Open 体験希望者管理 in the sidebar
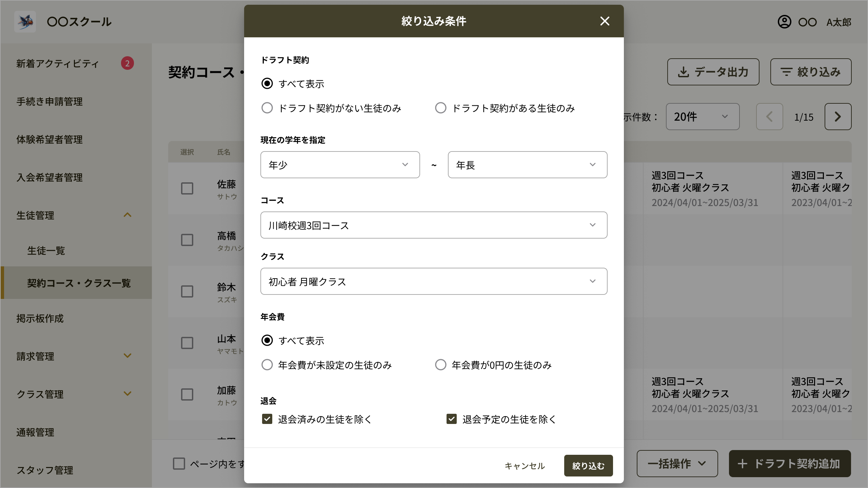The image size is (868, 488). click(x=50, y=139)
